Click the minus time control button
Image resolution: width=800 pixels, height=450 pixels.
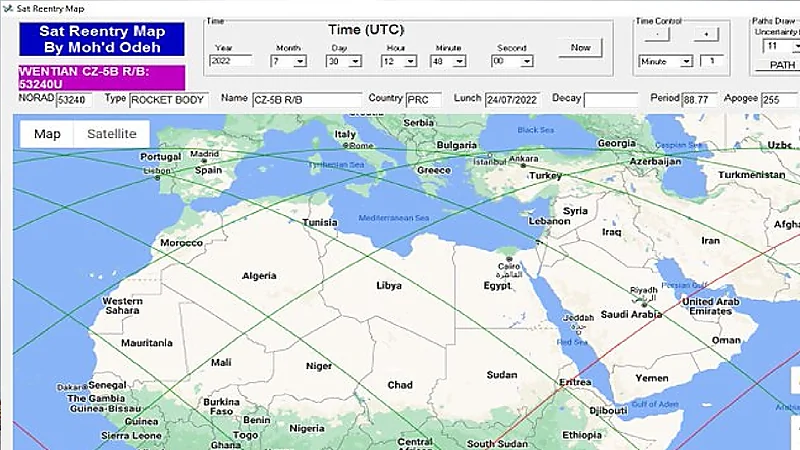coord(657,34)
